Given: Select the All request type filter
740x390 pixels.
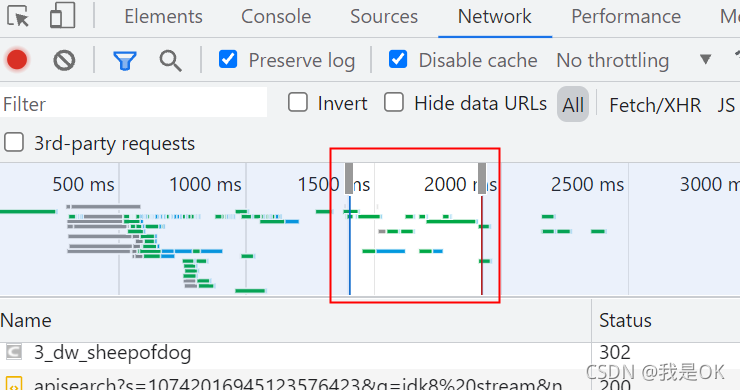Looking at the screenshot, I should [x=573, y=104].
